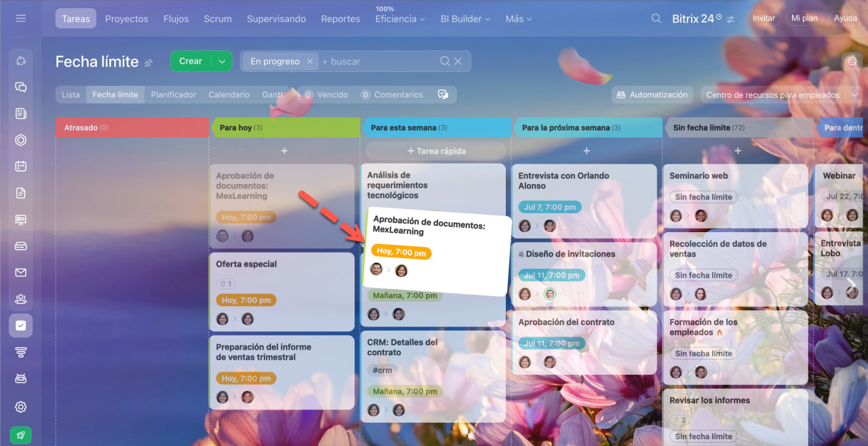Click the magnifier icon in filter box
This screenshot has width=868, height=446.
tap(445, 61)
